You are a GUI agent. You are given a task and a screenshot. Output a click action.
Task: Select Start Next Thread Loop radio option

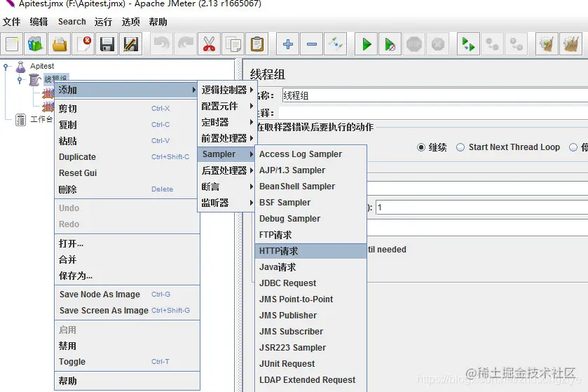point(460,147)
